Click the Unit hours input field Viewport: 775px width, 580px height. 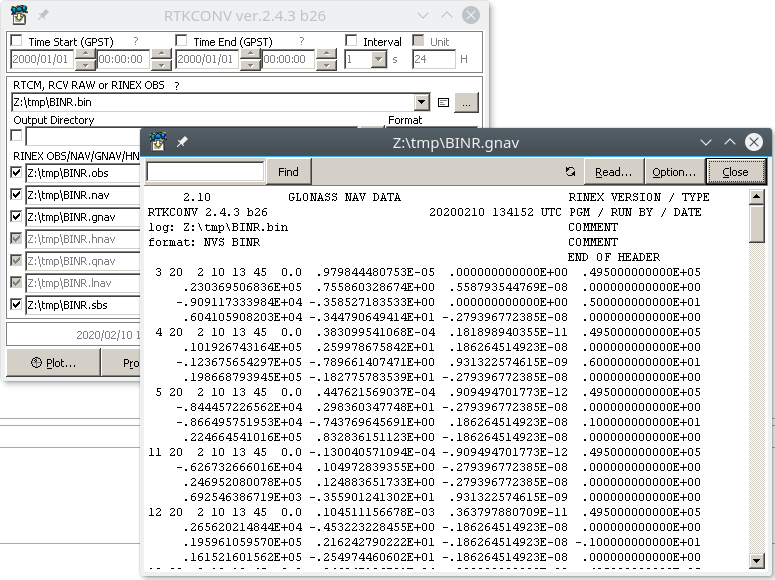[x=433, y=59]
